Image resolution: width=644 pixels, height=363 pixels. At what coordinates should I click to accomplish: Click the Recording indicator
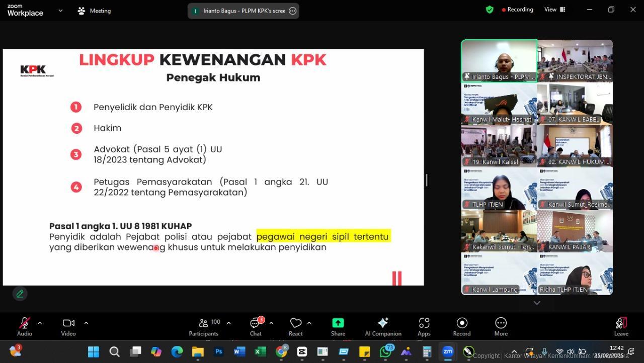tap(517, 10)
